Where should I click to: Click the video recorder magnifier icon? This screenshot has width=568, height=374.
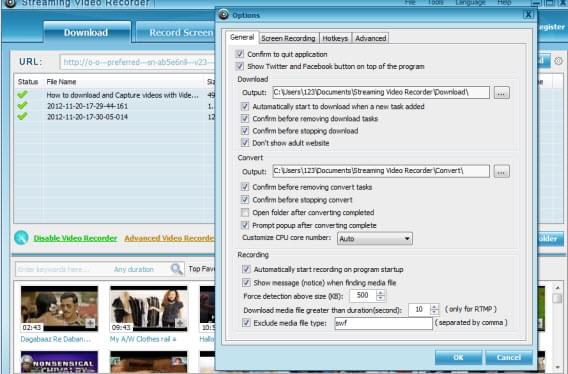click(21, 238)
